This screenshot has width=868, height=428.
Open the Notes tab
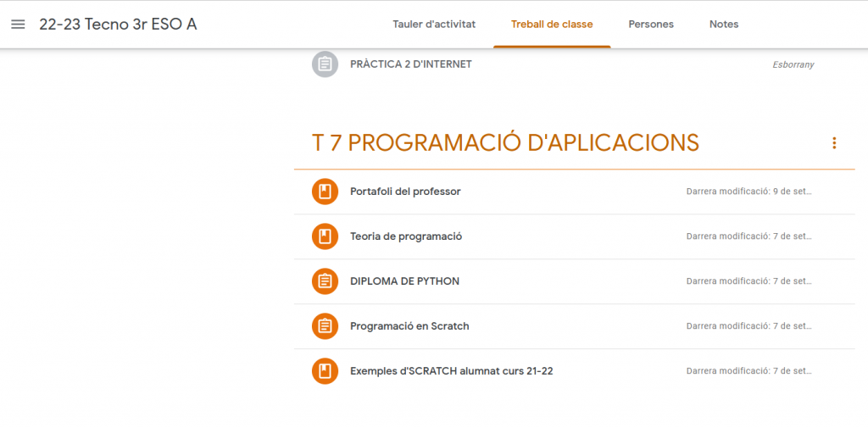tap(724, 25)
